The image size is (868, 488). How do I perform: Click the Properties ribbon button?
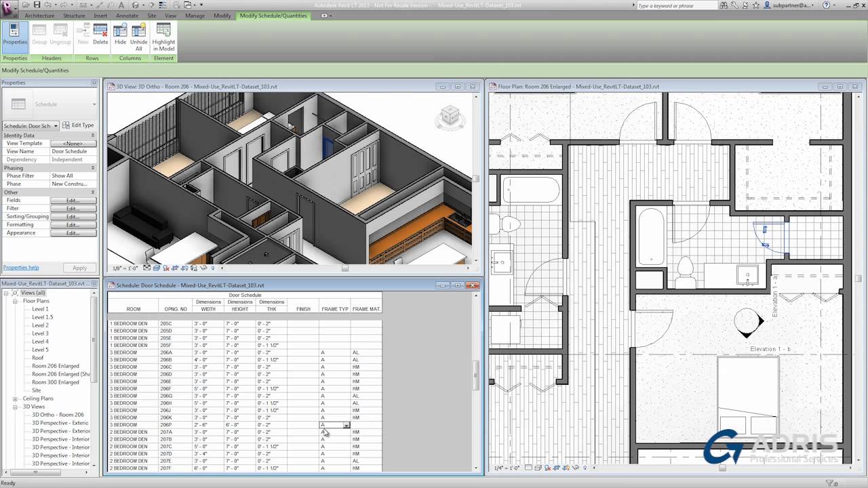[14, 35]
